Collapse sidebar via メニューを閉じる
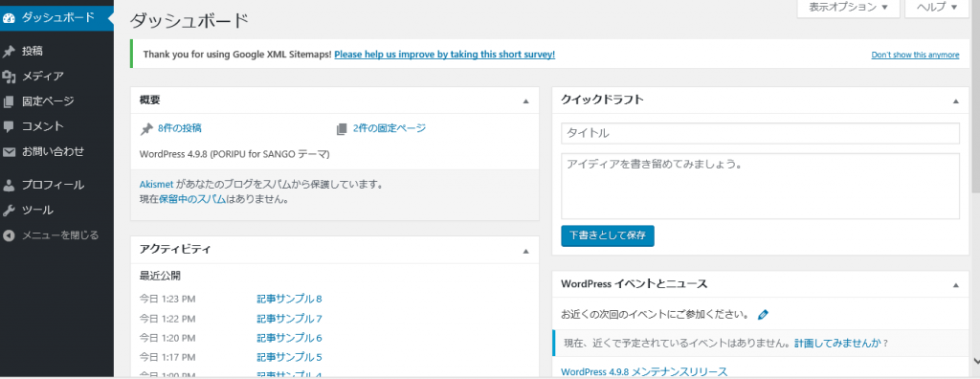Image resolution: width=980 pixels, height=379 pixels. (x=56, y=235)
